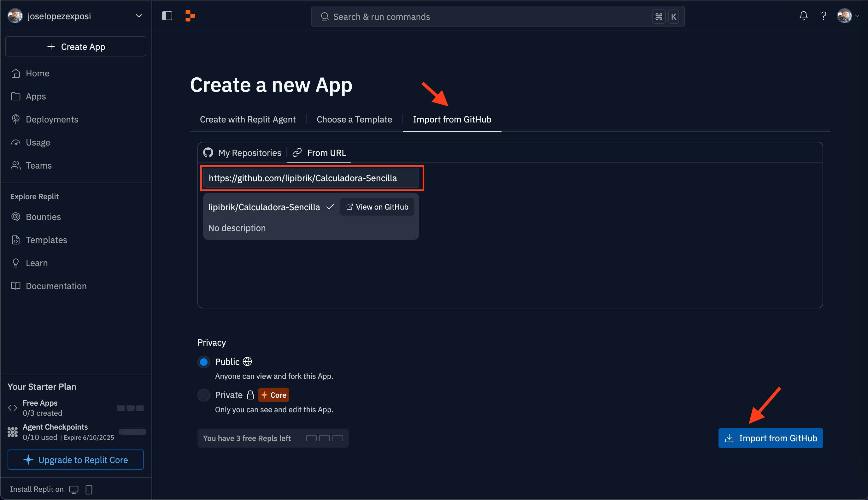
Task: Select the Public privacy option
Action: pos(204,362)
